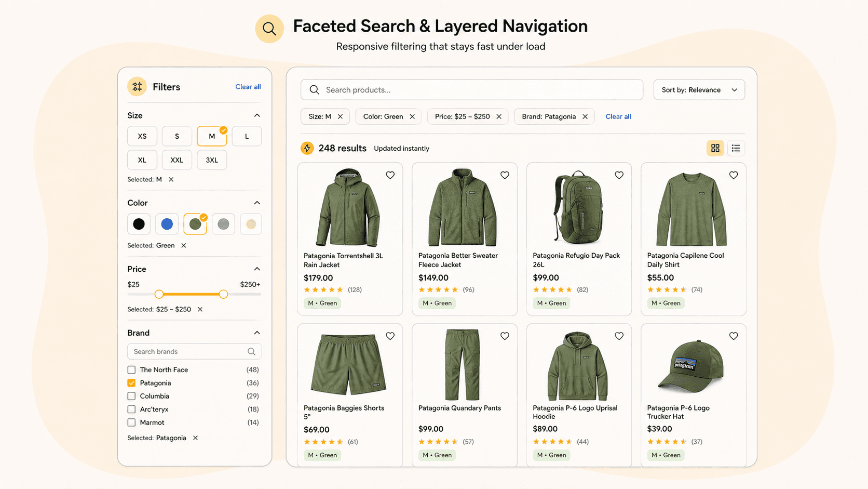Check the Arc'teryx brand checkbox
868x489 pixels.
coord(131,409)
